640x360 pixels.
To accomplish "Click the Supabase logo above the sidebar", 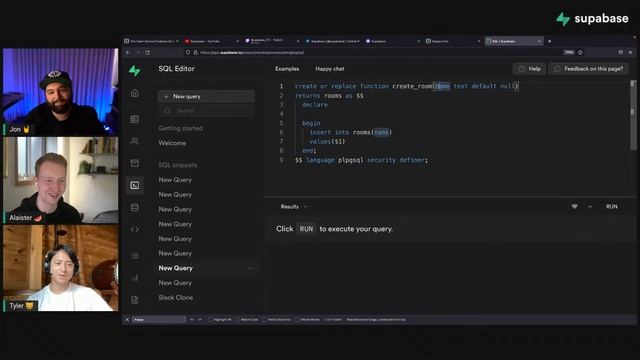I will coord(135,71).
